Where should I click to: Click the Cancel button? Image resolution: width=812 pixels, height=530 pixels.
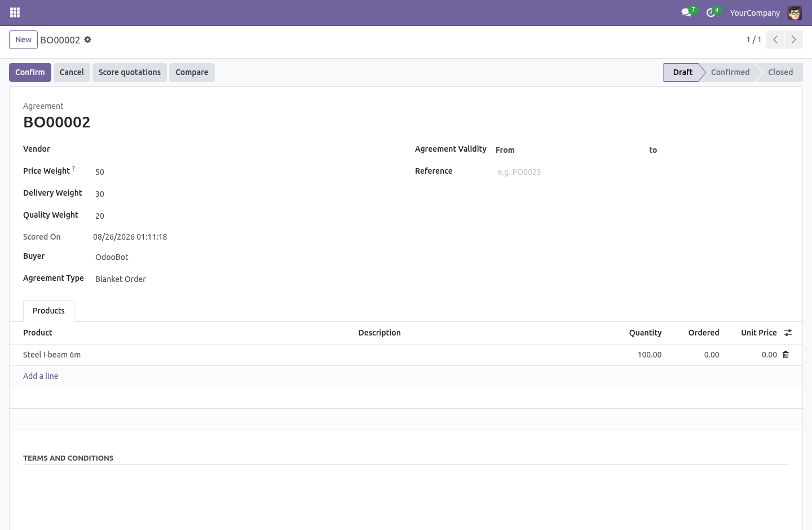(72, 72)
